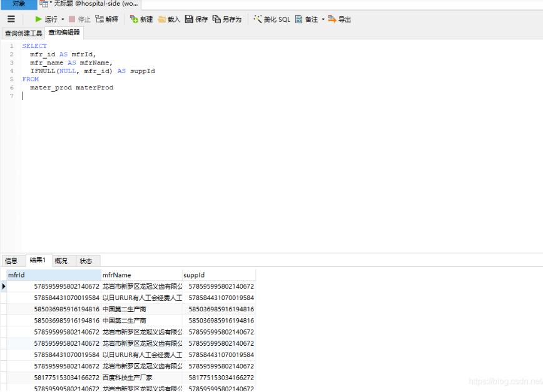Expand the 备注 dropdown arrow
The height and width of the screenshot is (392, 543).
[x=323, y=19]
